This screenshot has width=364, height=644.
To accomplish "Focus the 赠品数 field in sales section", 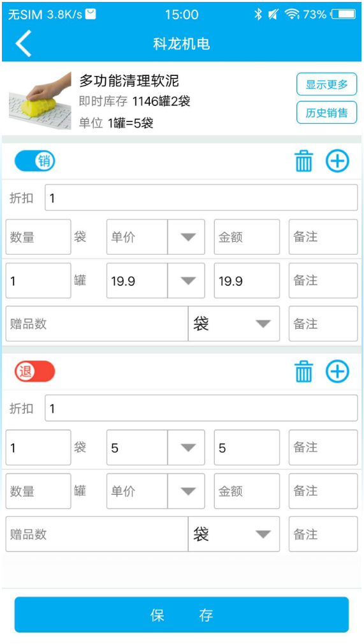I will pyautogui.click(x=97, y=324).
